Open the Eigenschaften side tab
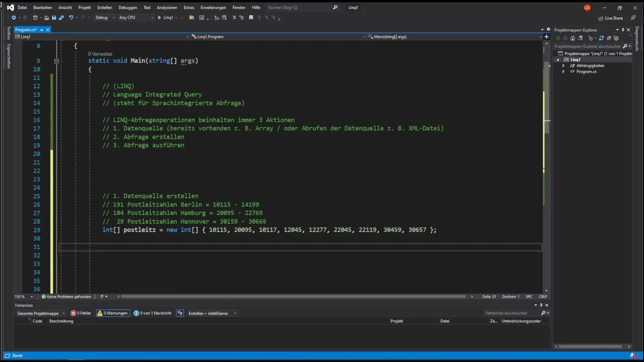 tap(9, 56)
